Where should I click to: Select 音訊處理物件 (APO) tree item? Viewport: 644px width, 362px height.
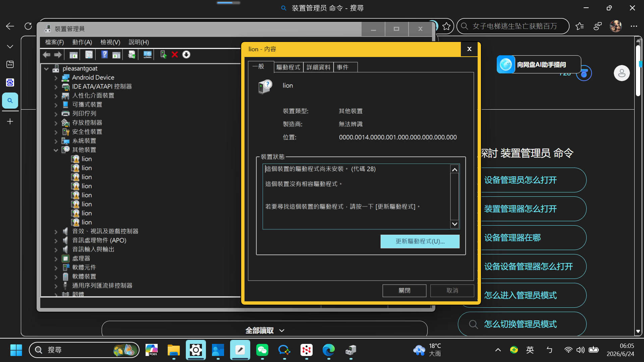coord(99,240)
